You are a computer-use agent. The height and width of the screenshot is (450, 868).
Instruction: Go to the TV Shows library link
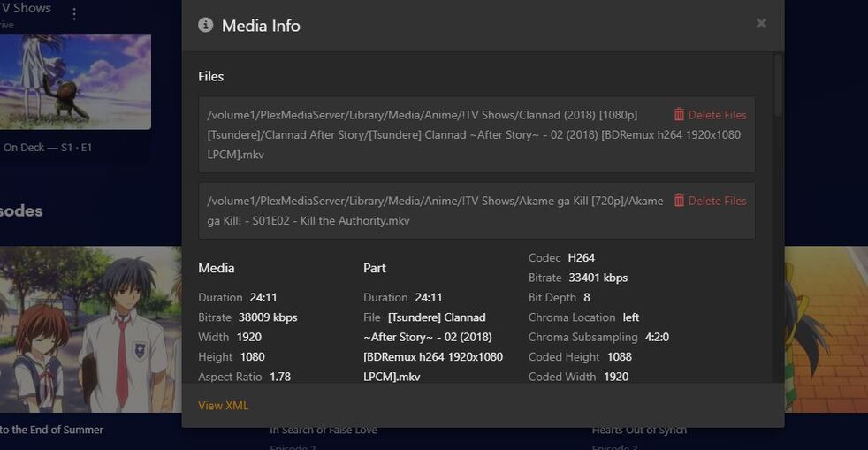coord(27,8)
